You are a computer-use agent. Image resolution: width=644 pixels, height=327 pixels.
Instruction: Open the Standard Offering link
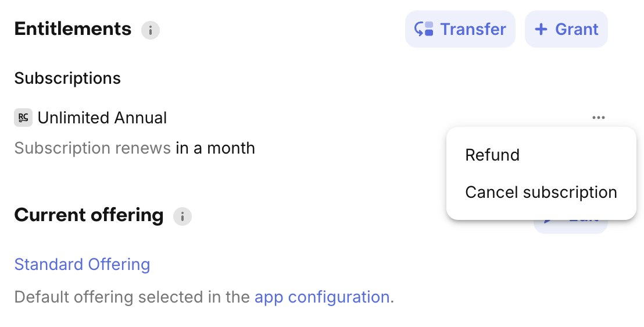pos(82,264)
